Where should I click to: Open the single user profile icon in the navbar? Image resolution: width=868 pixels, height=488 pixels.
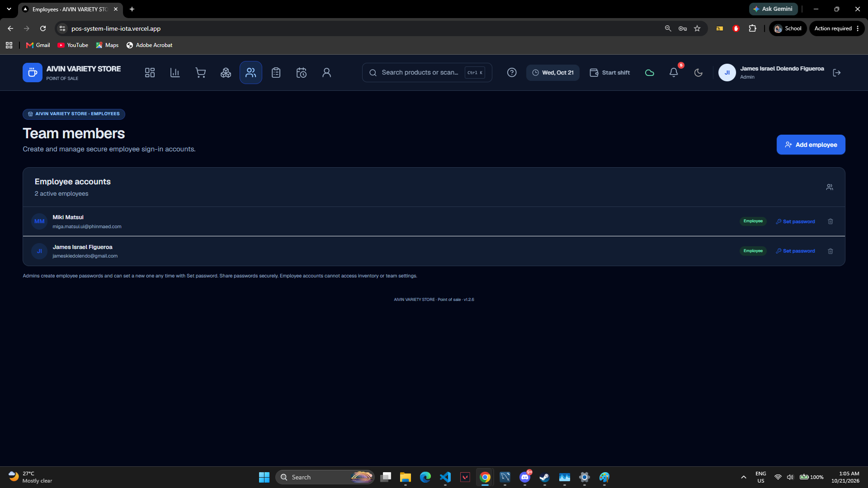click(327, 73)
